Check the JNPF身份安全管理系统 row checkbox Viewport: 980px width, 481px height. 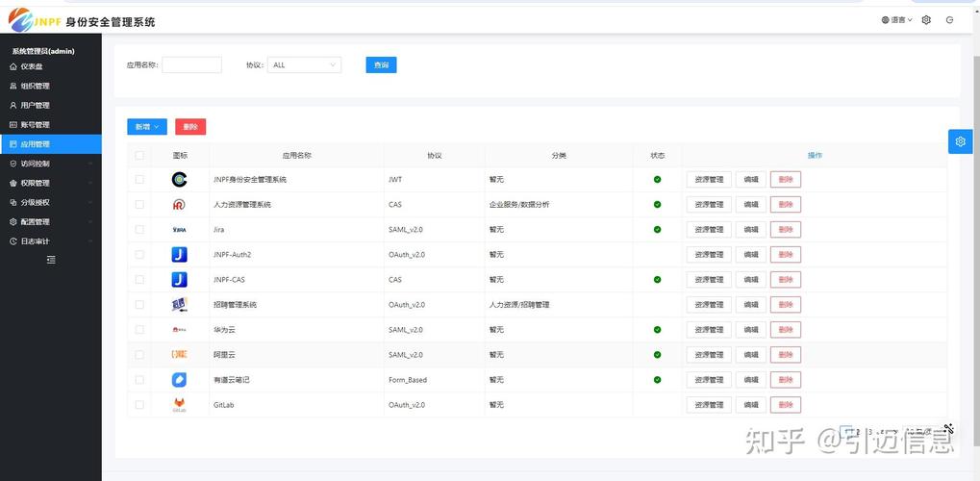click(x=139, y=180)
